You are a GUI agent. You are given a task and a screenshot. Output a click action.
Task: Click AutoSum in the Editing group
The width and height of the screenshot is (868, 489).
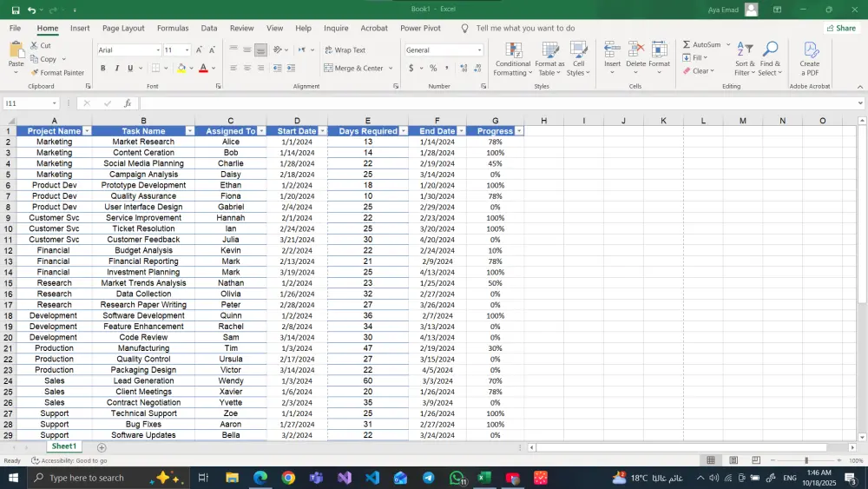702,44
